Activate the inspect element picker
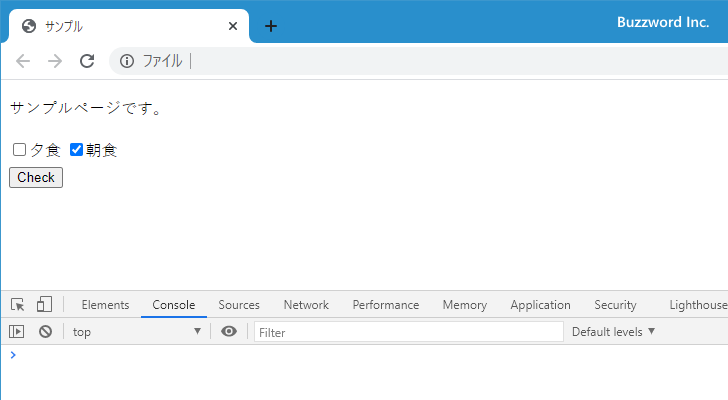This screenshot has height=400, width=728. [x=18, y=305]
